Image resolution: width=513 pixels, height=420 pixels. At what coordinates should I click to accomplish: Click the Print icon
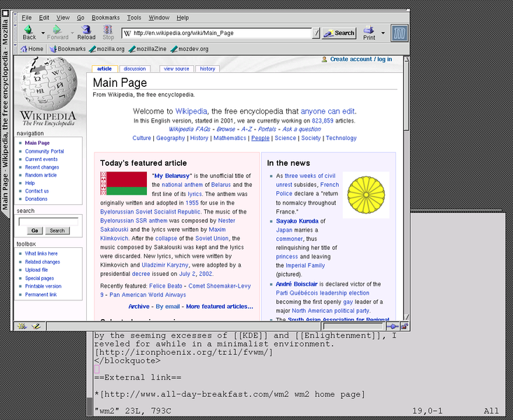coord(369,29)
